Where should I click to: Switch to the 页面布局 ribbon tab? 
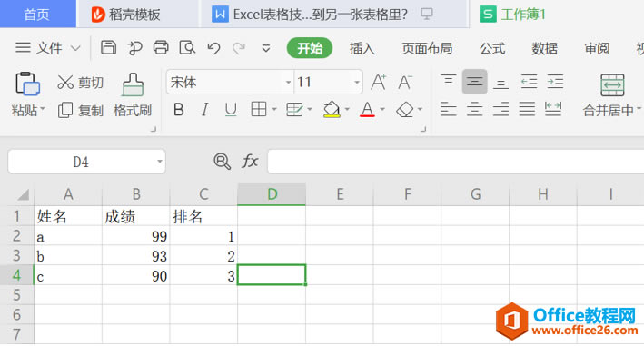427,48
